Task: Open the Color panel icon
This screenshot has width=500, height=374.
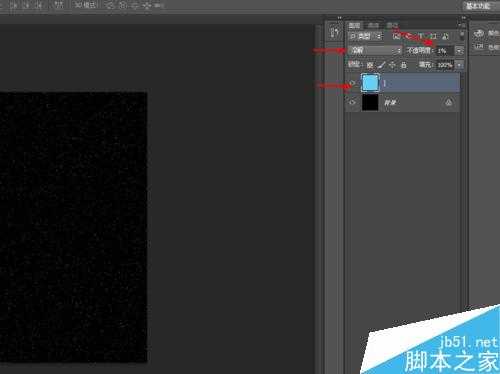Action: point(479,33)
